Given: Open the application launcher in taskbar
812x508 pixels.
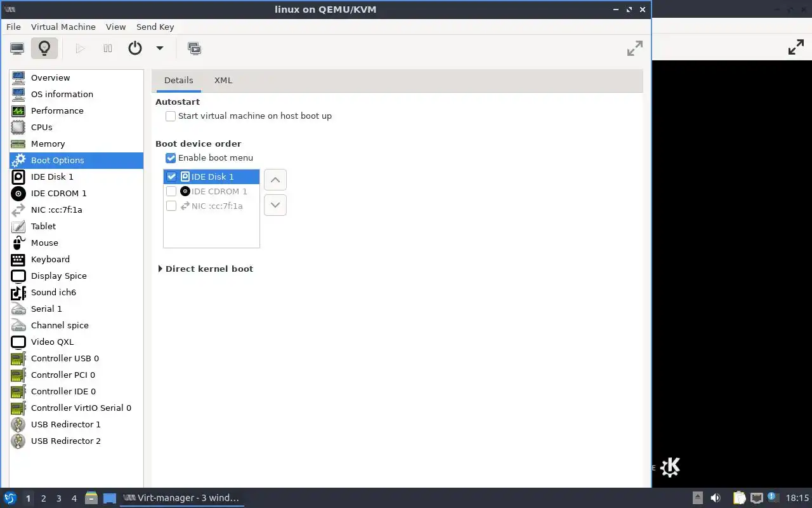Looking at the screenshot, I should [x=10, y=498].
